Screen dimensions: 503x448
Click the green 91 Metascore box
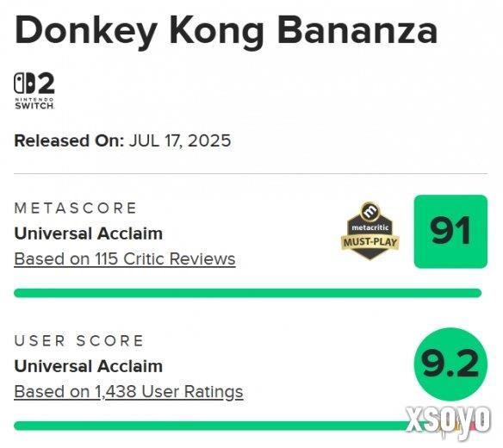pyautogui.click(x=450, y=232)
